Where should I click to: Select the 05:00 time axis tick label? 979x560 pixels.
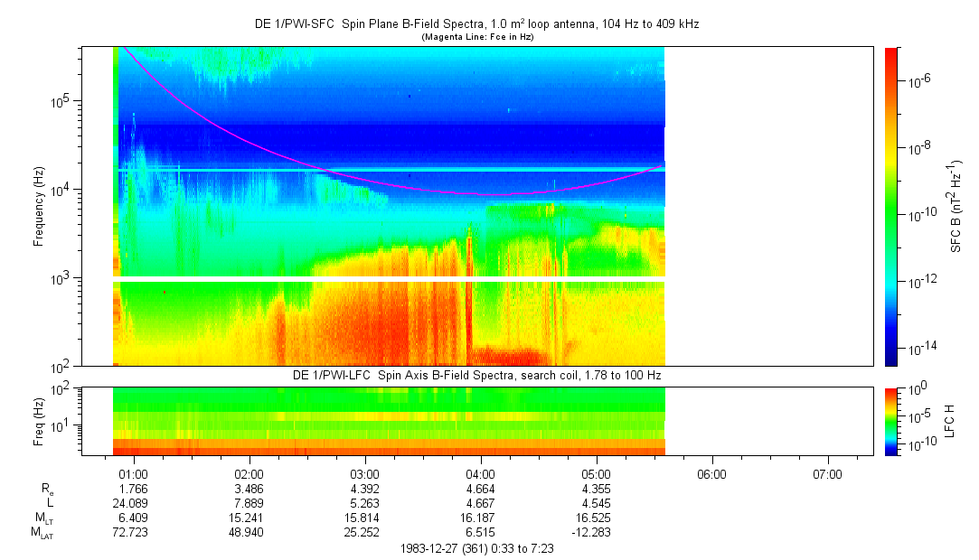point(597,473)
